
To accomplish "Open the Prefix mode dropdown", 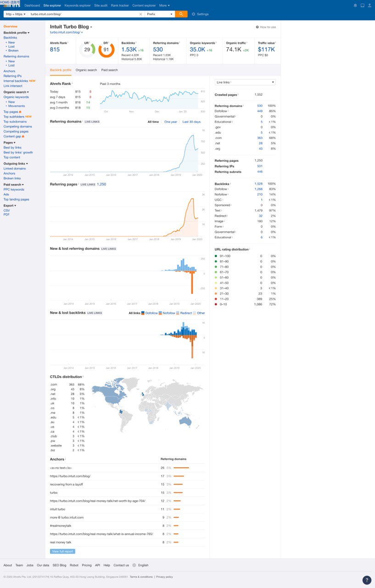I will 159,14.
